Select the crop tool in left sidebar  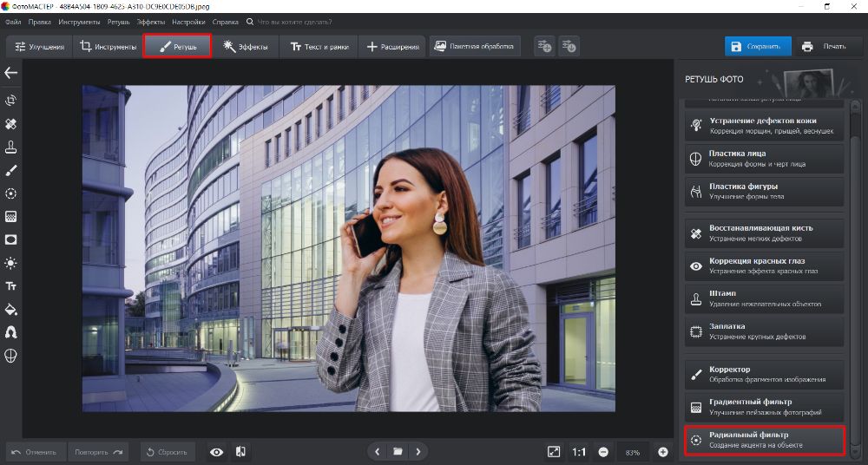pos(11,101)
